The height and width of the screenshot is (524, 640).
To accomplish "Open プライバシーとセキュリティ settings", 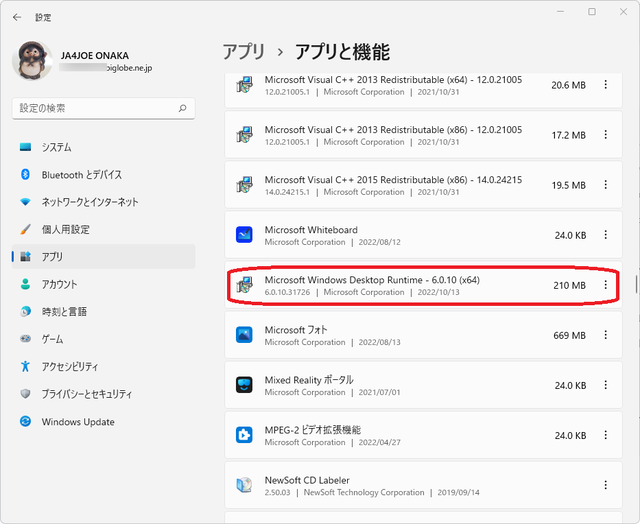I will tap(103, 394).
